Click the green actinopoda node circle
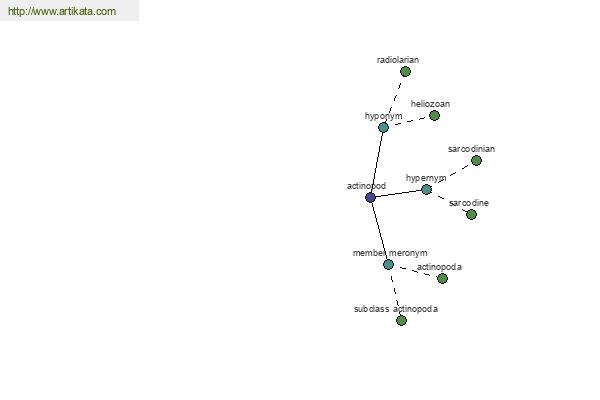Image resolution: width=600 pixels, height=400 pixels. click(x=442, y=278)
